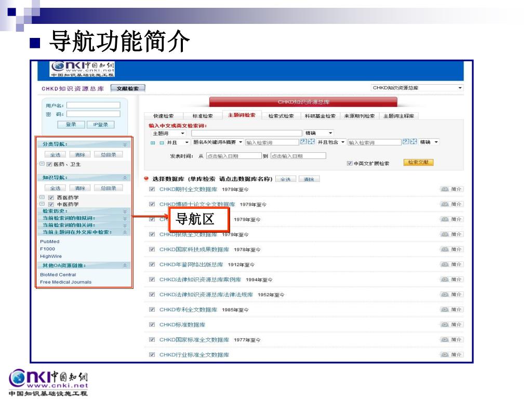
Task: Click the add-row plus icon beside 并且
Action: point(153,143)
